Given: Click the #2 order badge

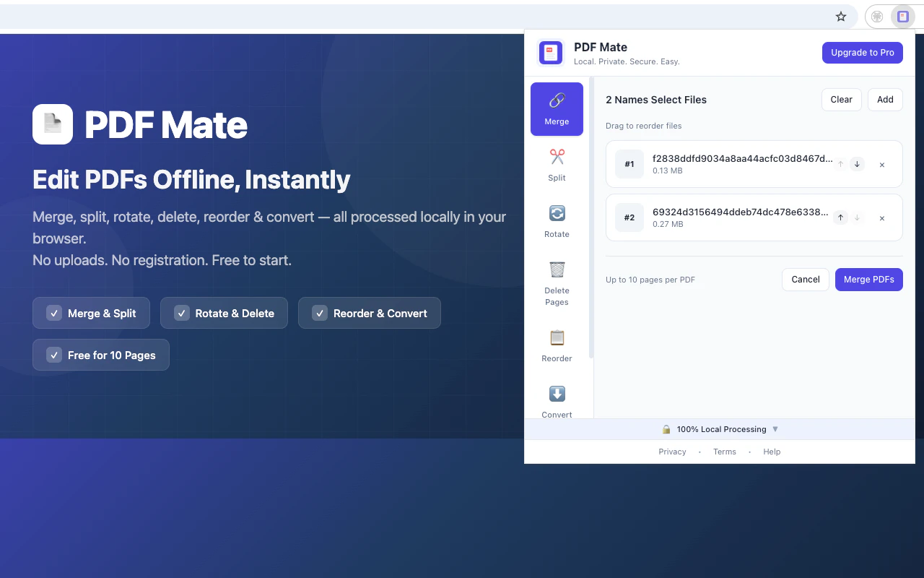Looking at the screenshot, I should pos(629,217).
